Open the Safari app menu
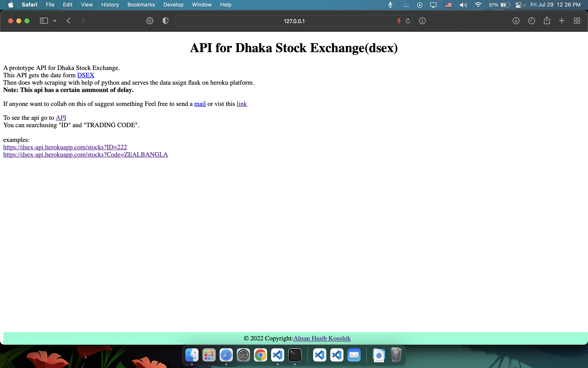Image resolution: width=588 pixels, height=368 pixels. (29, 5)
